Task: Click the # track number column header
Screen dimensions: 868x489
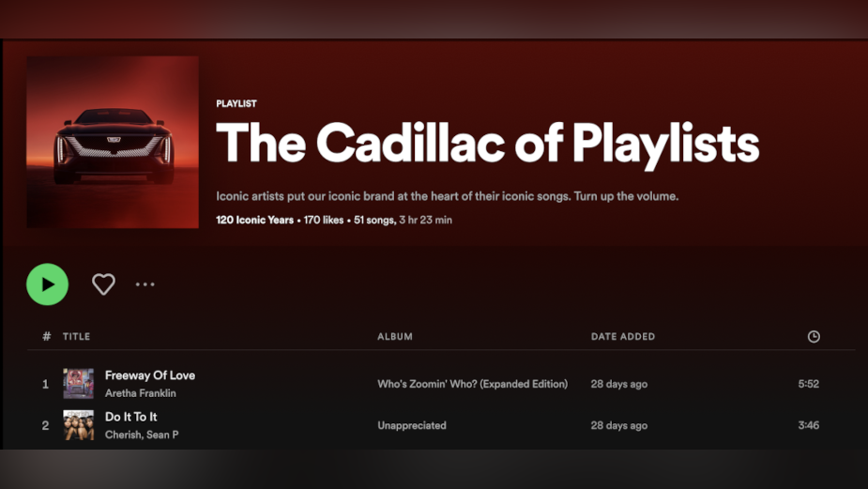Action: click(46, 337)
